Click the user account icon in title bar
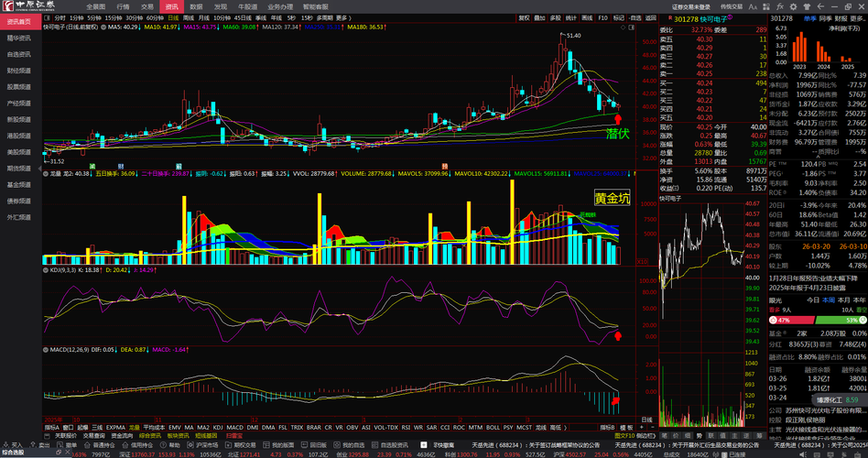The height and width of the screenshot is (458, 868). pyautogui.click(x=807, y=6)
